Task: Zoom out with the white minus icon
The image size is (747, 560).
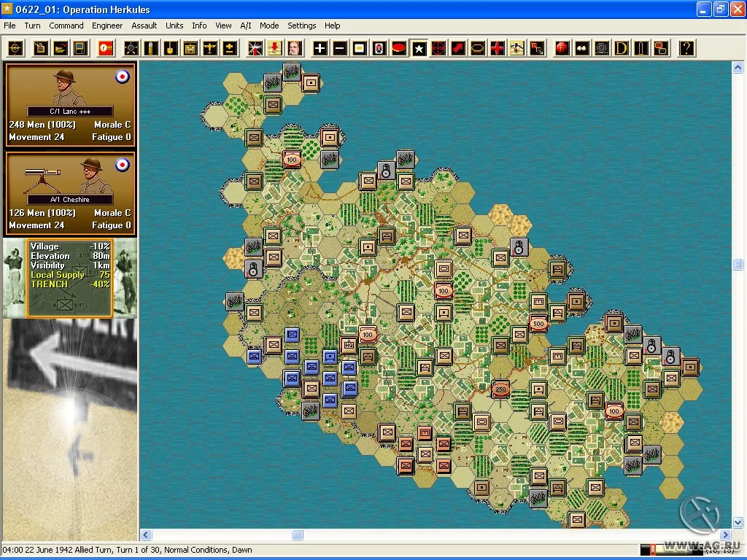Action: (x=340, y=48)
